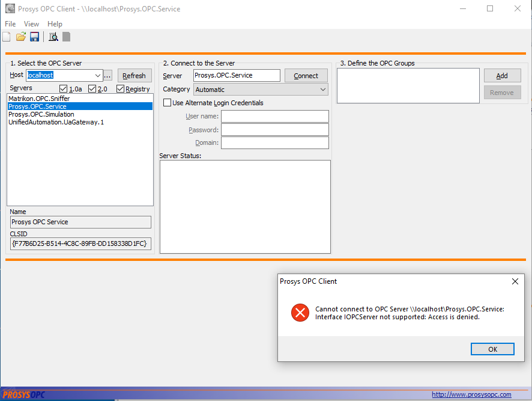
Task: Click the gray page toolbar icon
Action: pyautogui.click(x=67, y=37)
